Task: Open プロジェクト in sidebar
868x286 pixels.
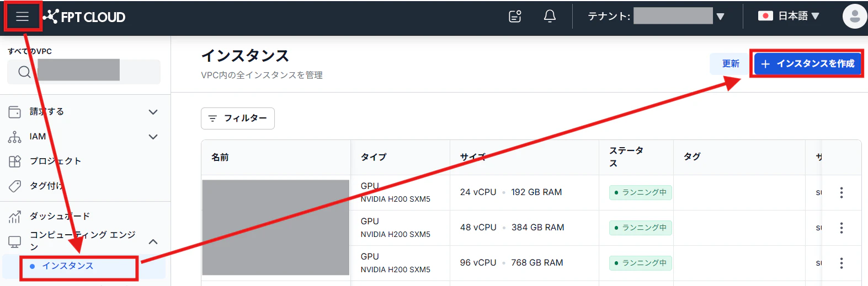Action: pyautogui.click(x=56, y=161)
